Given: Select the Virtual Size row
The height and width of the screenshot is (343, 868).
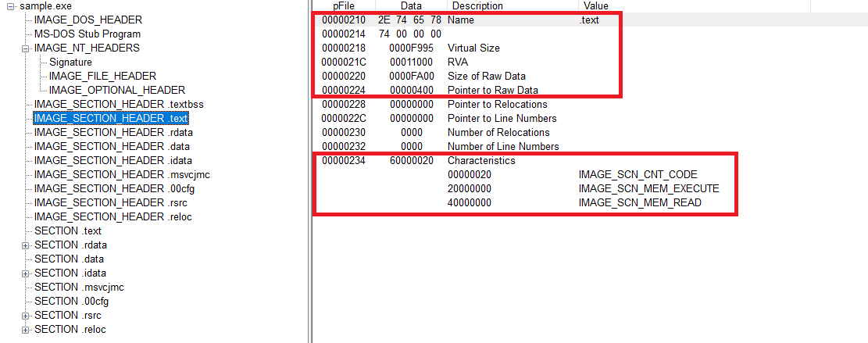Looking at the screenshot, I should click(x=473, y=48).
